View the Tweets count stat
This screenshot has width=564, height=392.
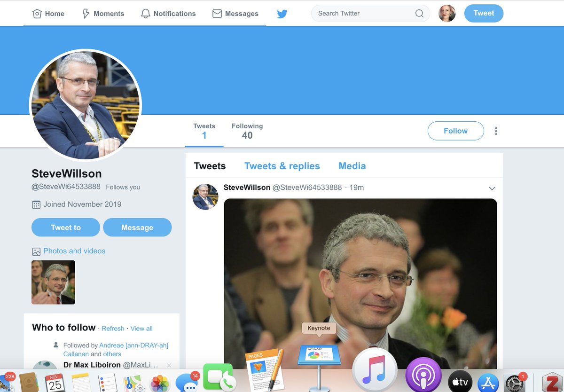(204, 131)
